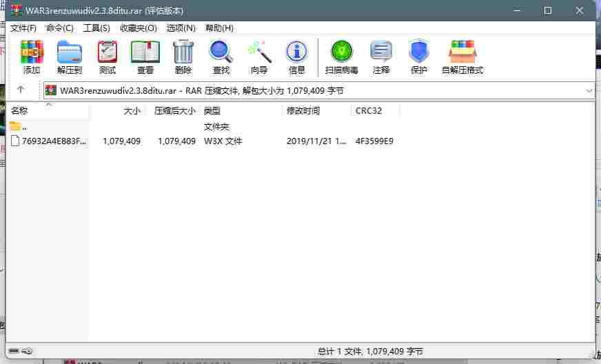Click the 76932A4E883F file icon
The width and height of the screenshot is (601, 364).
pos(15,141)
